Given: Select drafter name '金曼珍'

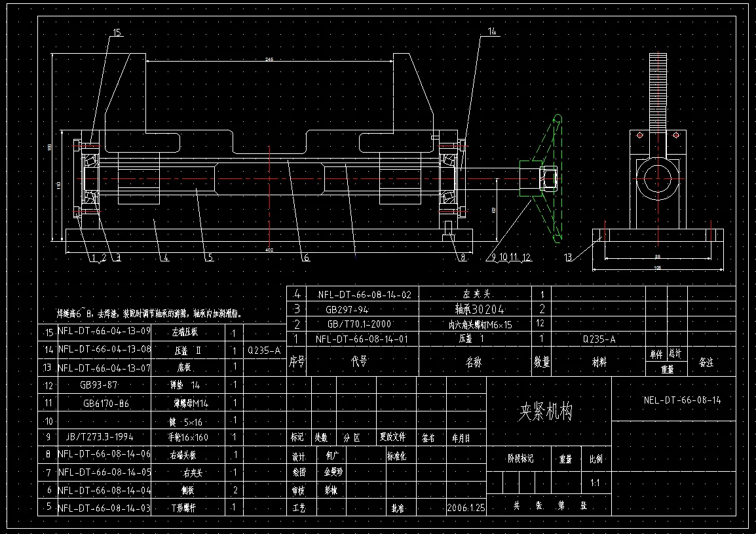Looking at the screenshot, I should [333, 472].
